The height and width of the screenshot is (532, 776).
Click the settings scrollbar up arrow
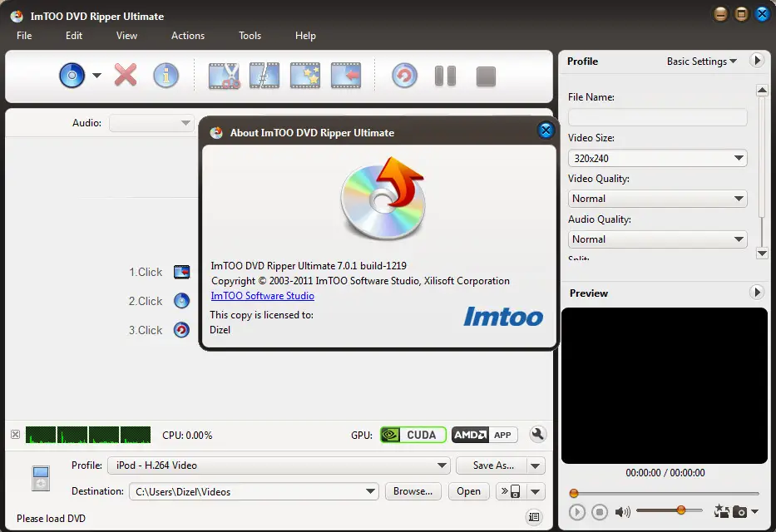pos(762,90)
